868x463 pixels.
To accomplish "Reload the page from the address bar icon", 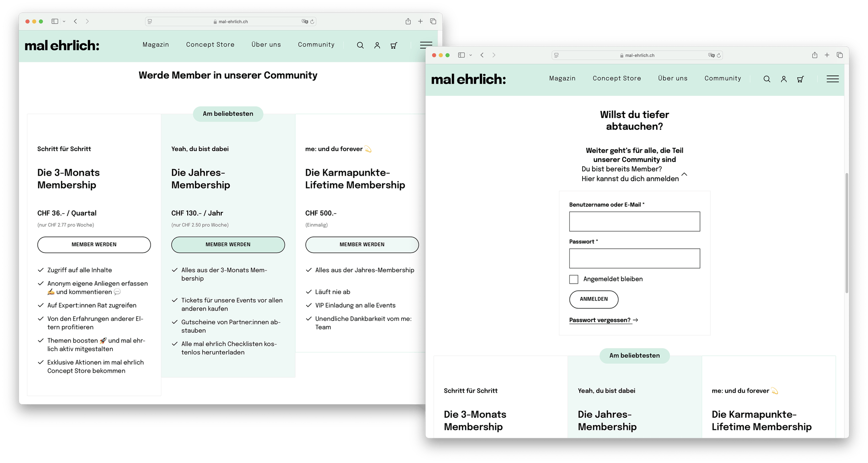I will coord(719,55).
